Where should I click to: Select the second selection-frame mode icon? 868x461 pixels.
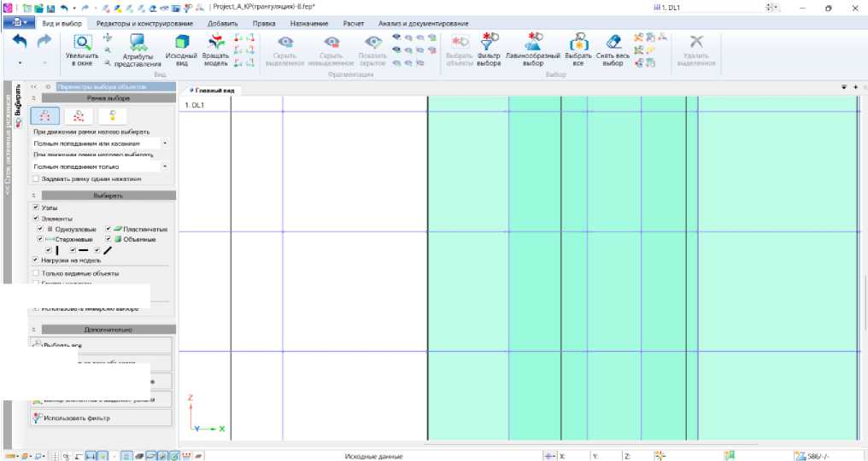(x=79, y=115)
